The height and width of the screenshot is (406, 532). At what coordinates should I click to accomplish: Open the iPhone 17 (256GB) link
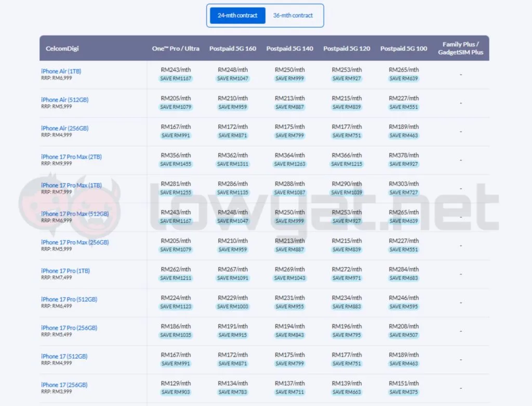(x=64, y=385)
